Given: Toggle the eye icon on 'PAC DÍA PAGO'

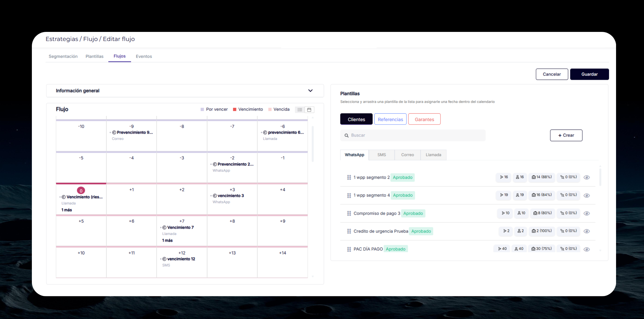Looking at the screenshot, I should (x=587, y=249).
